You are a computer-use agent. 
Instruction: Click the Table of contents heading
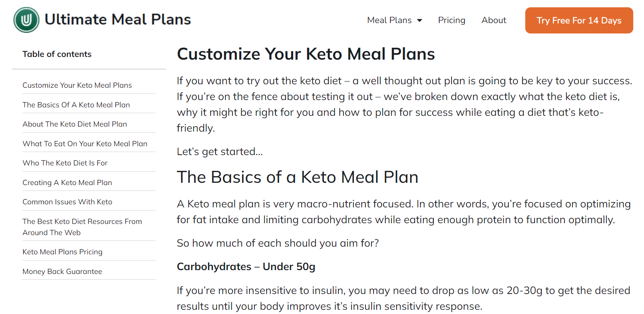pos(57,54)
